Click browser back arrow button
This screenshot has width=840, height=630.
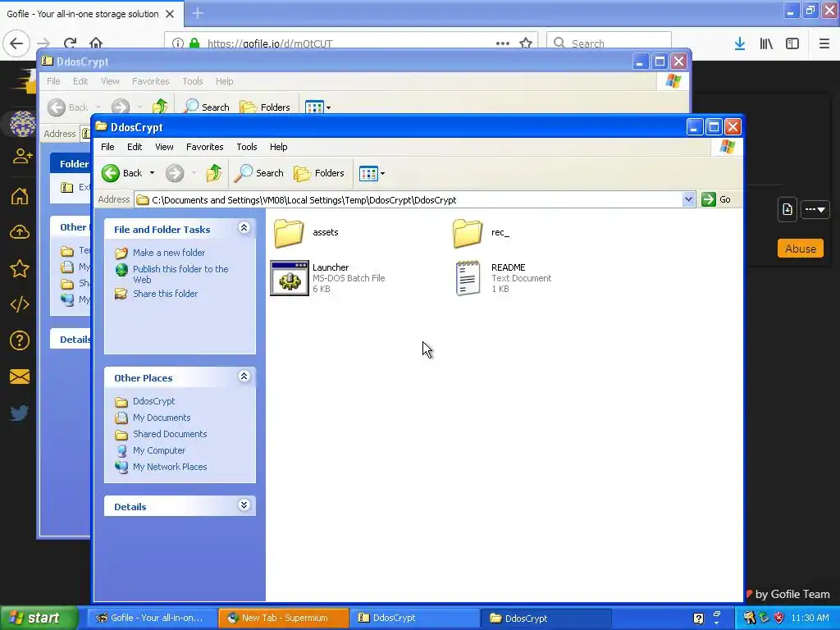point(16,43)
